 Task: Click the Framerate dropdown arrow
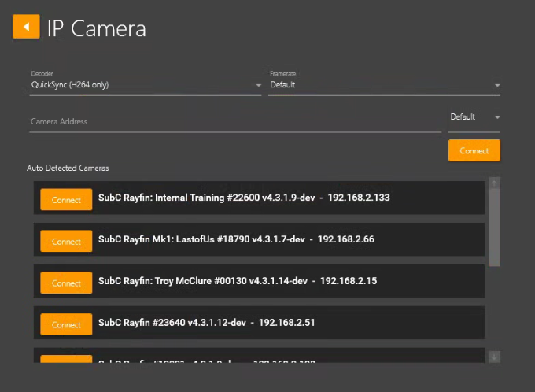[497, 85]
